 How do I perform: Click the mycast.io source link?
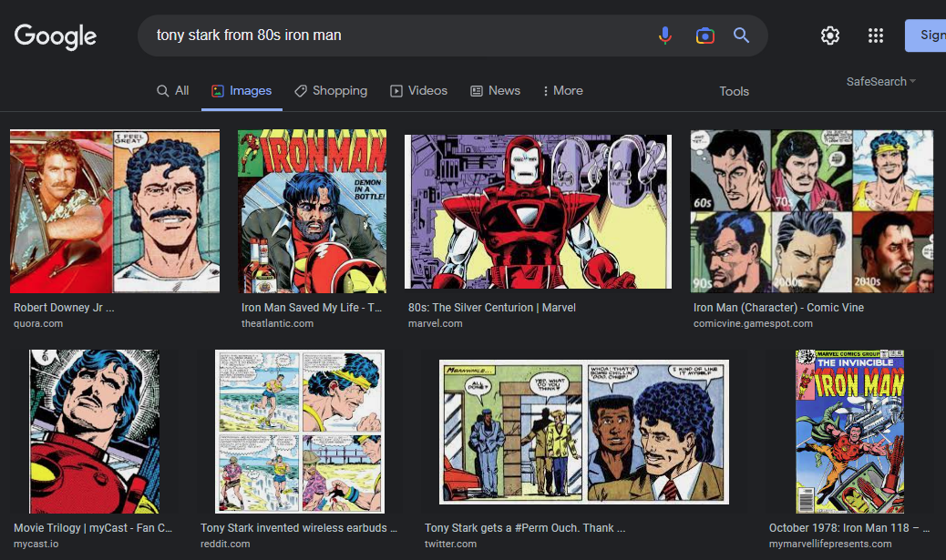pyautogui.click(x=36, y=544)
